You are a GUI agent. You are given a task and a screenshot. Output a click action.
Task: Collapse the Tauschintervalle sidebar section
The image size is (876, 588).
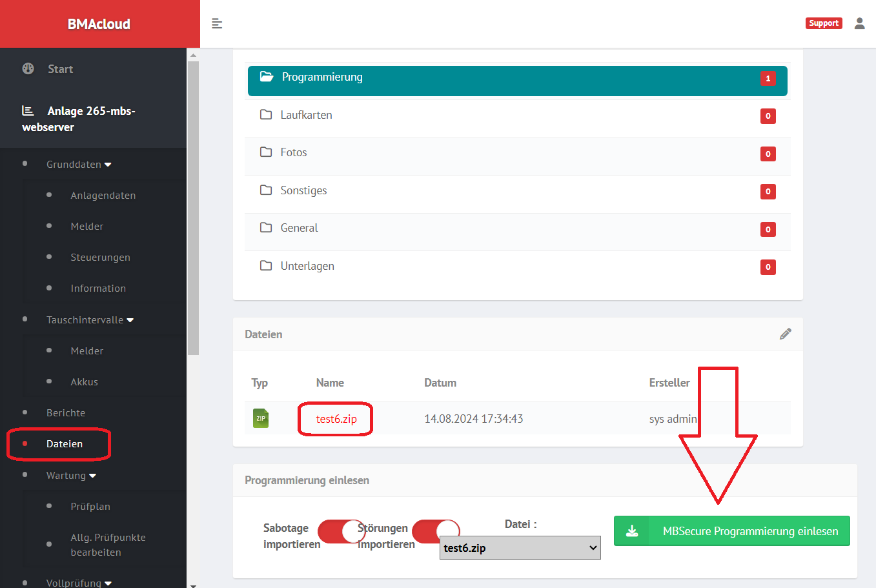click(90, 320)
